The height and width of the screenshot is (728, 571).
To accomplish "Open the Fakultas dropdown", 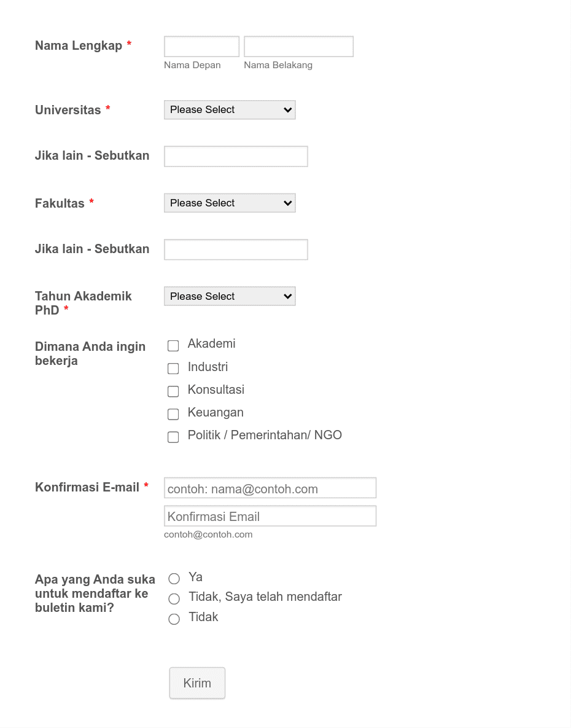I will (230, 203).
